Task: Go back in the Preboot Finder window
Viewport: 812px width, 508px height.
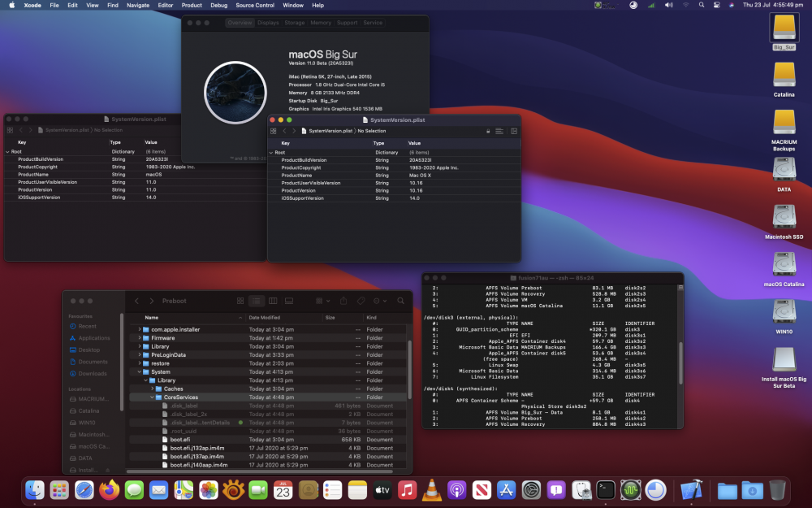Action: tap(136, 301)
